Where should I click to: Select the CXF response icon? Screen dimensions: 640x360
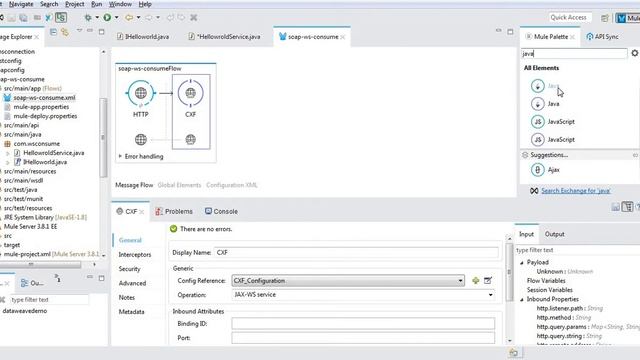191,140
